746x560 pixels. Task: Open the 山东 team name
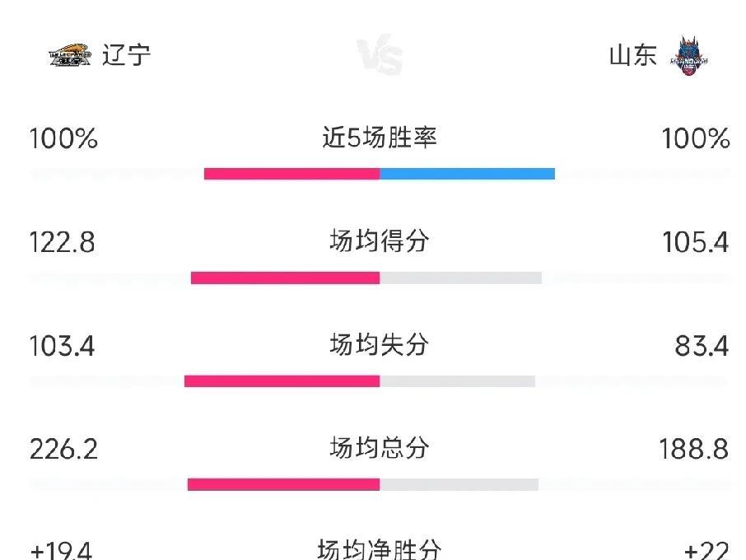pos(633,55)
